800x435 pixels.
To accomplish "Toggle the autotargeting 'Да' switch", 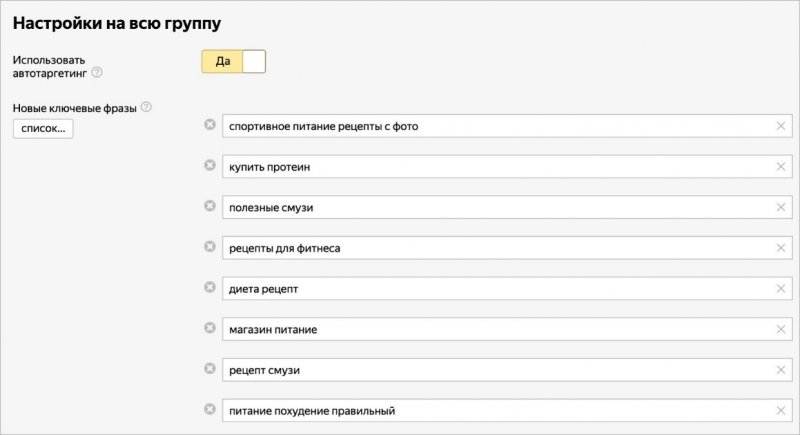I will (233, 62).
